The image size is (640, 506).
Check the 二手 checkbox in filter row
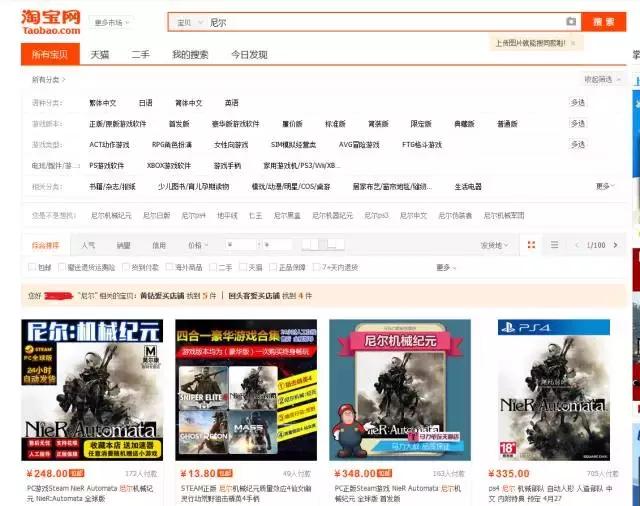click(x=213, y=267)
